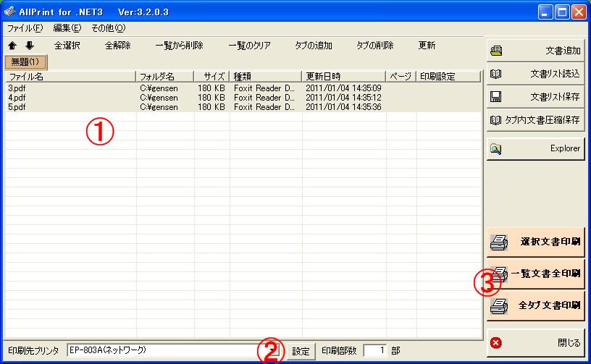Open Explorer from the side panel
Screen dimensions: 591x364
click(x=535, y=148)
